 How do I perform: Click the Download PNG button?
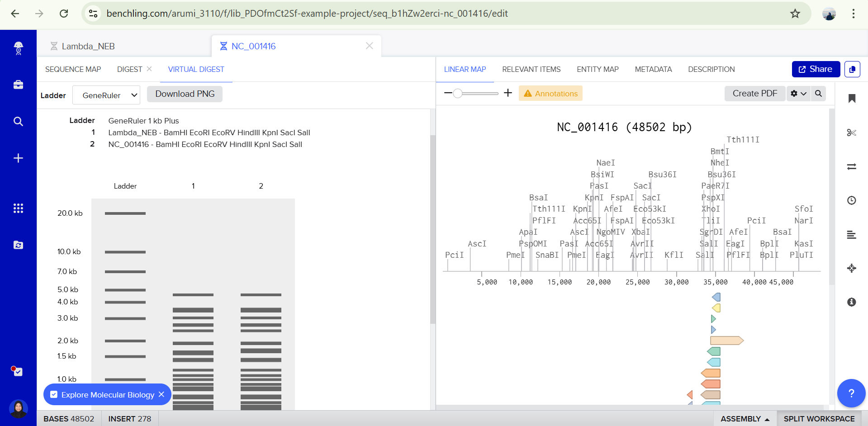(x=185, y=94)
